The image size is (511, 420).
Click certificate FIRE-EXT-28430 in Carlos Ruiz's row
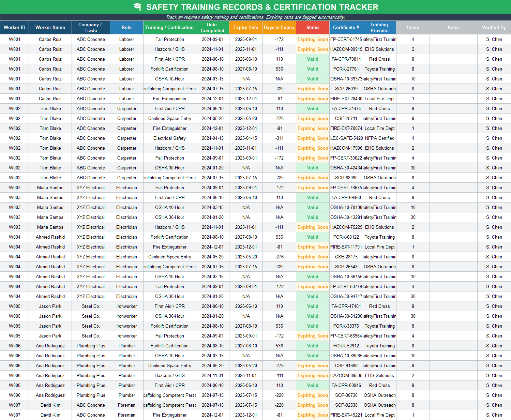(x=346, y=99)
